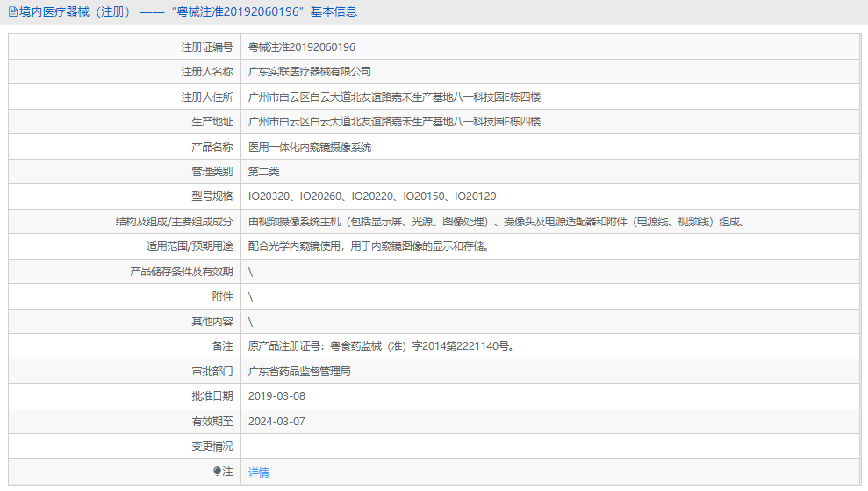The width and height of the screenshot is (868, 491).
Task: Click the 批准日期 label
Action: coord(212,396)
